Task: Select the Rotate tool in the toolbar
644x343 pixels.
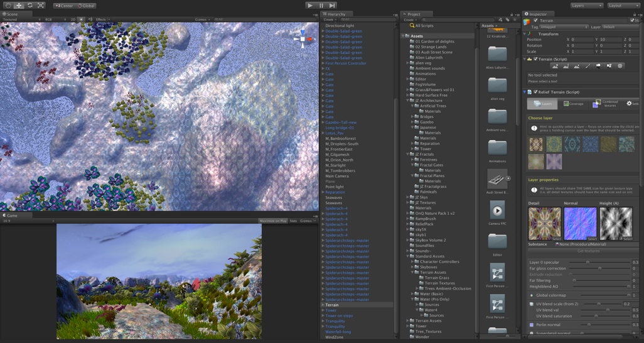Action: [x=30, y=5]
